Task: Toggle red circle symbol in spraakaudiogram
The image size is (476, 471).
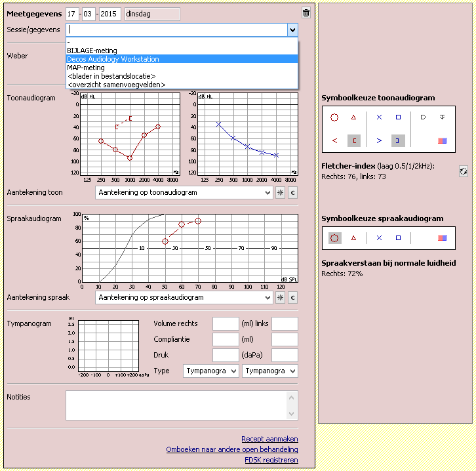Action: 334,238
